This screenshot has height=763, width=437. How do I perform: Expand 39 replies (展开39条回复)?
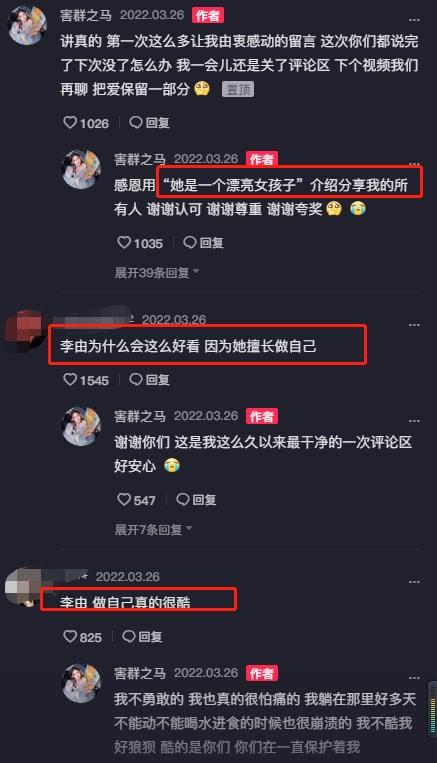click(157, 272)
